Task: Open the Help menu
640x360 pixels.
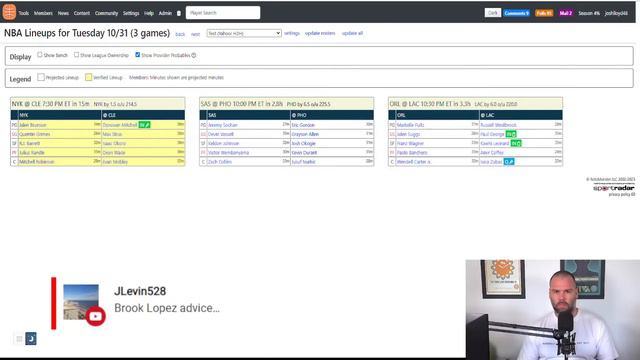Action: [149, 13]
